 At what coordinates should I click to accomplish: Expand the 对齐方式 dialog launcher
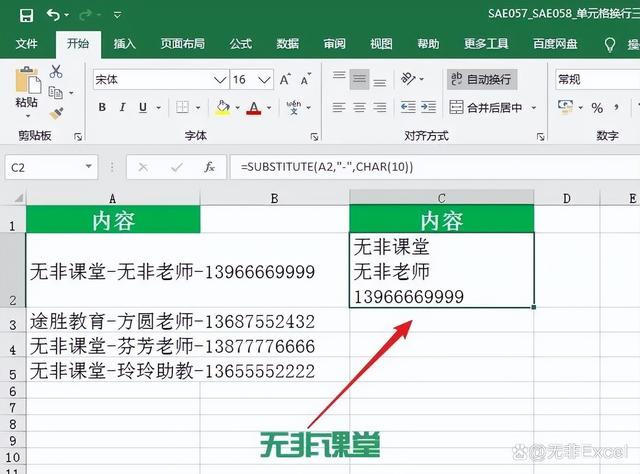click(540, 137)
